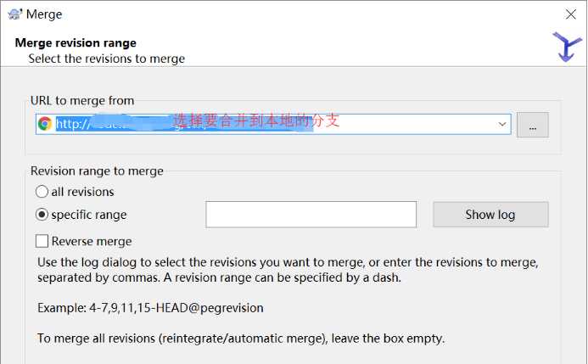The width and height of the screenshot is (588, 364).
Task: Click the Merge revision range heading
Action: (76, 42)
